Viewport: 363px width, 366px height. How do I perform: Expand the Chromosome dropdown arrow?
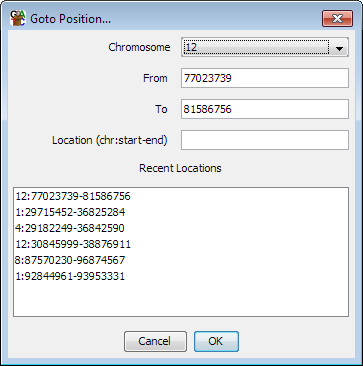pos(339,47)
